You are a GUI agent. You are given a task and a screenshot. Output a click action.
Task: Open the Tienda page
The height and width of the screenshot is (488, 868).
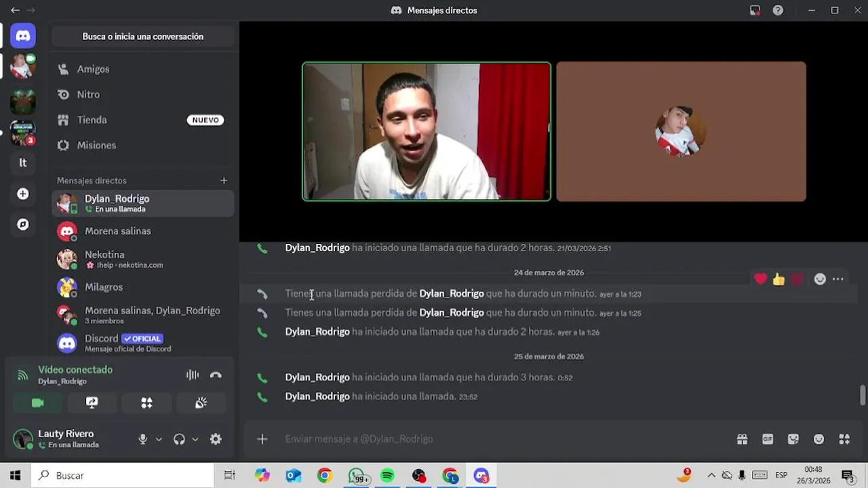pos(143,120)
